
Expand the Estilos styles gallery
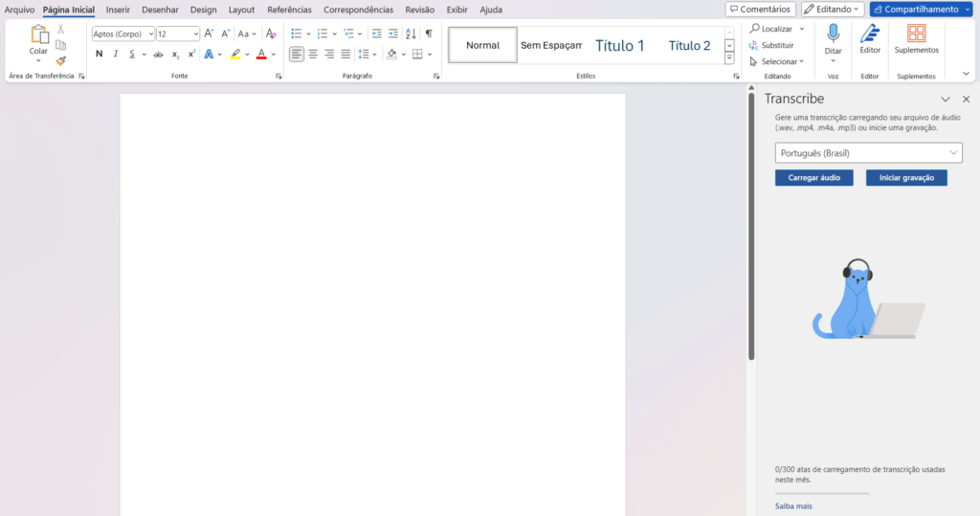tap(729, 58)
